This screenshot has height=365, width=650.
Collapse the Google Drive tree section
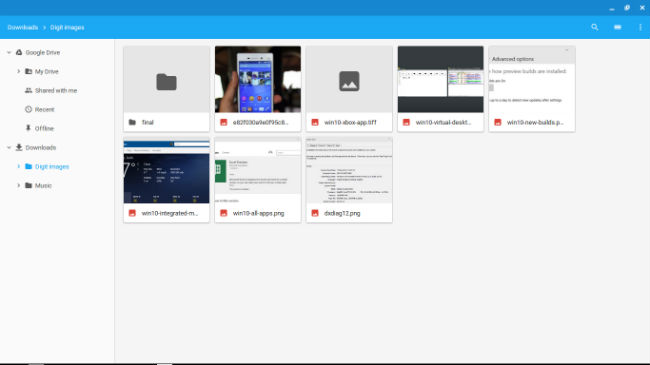point(9,53)
